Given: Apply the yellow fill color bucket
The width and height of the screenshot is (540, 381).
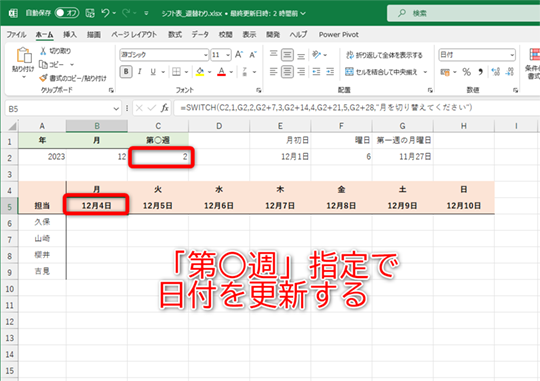Looking at the screenshot, I should tap(200, 72).
